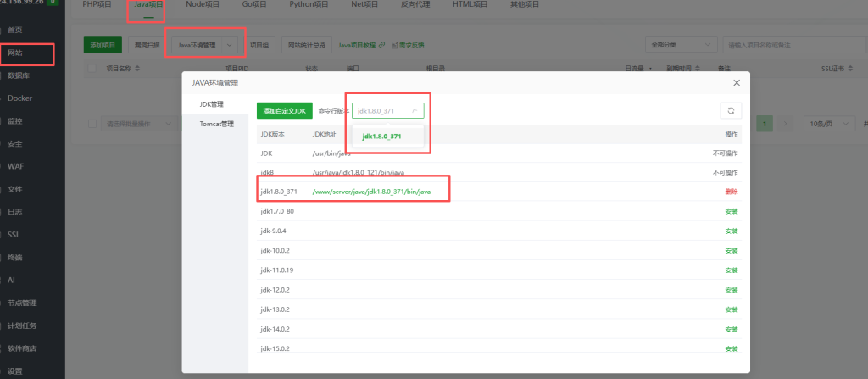Click the Java环境管理 button label
The image size is (868, 379).
pyautogui.click(x=197, y=46)
